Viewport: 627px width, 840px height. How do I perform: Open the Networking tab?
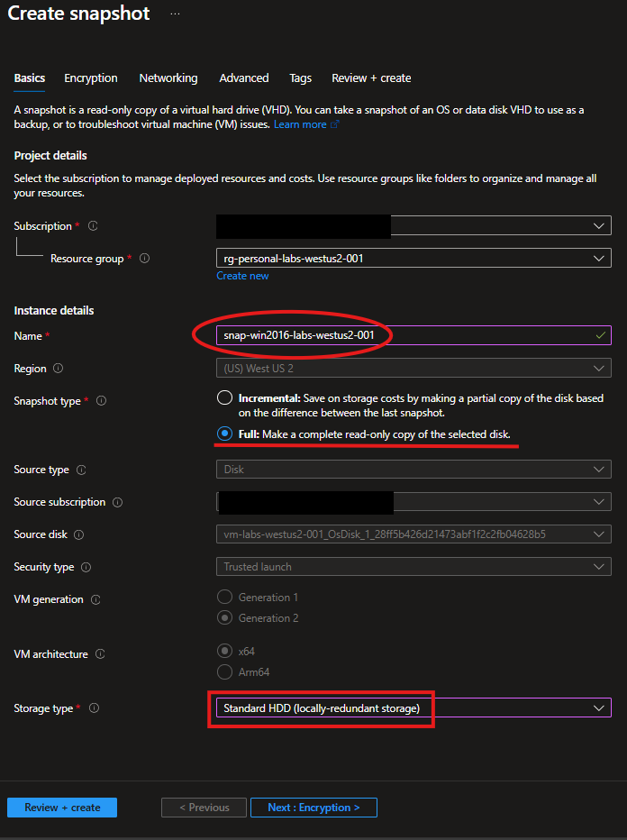[x=168, y=78]
